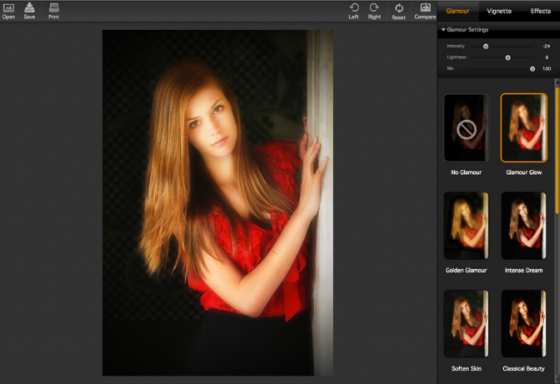
Task: Click the presets panel vertical scrollbar
Action: point(557,150)
